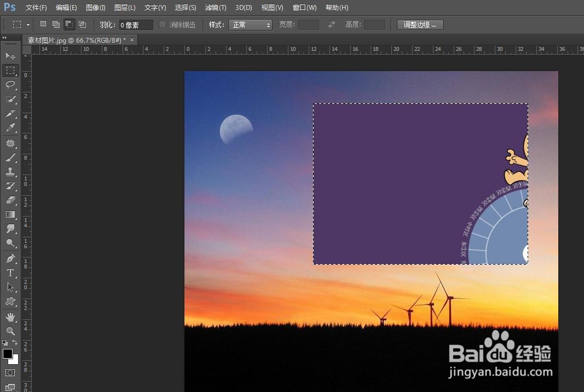Select the Move tool
Image resolution: width=584 pixels, height=392 pixels.
click(x=10, y=56)
